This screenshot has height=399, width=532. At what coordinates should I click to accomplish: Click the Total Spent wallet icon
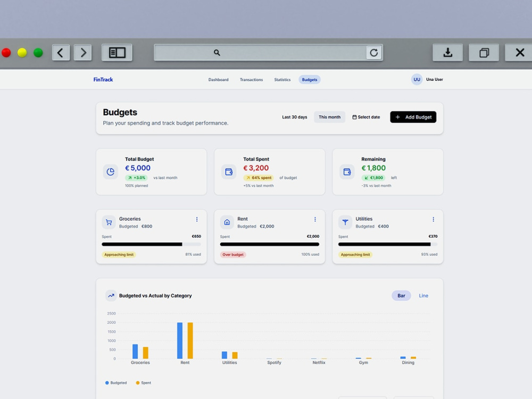229,172
